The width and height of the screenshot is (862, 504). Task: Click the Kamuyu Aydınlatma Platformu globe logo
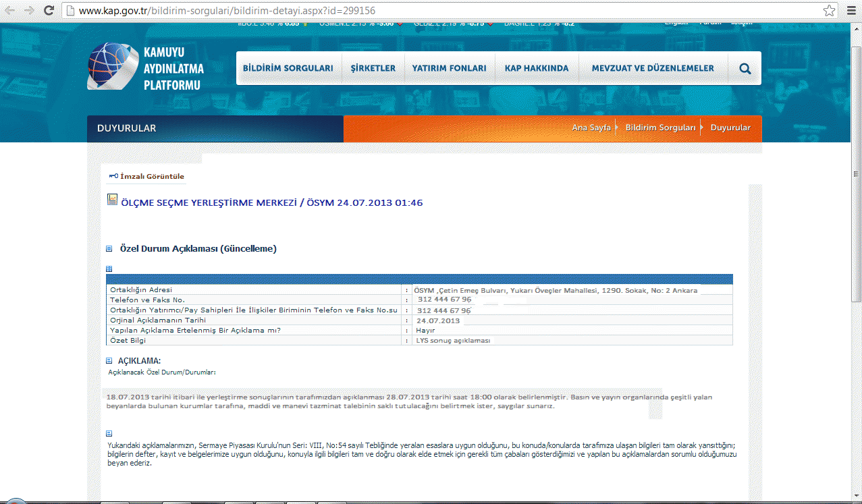[112, 66]
